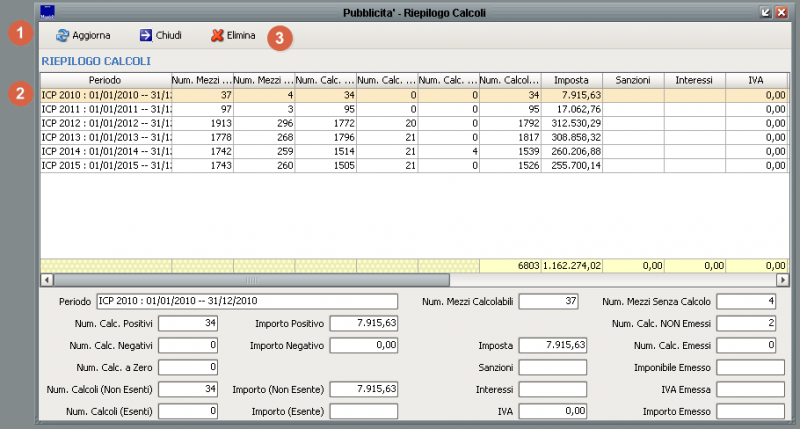Click the Importo Emesso field
This screenshot has height=429, width=800.
click(750, 410)
